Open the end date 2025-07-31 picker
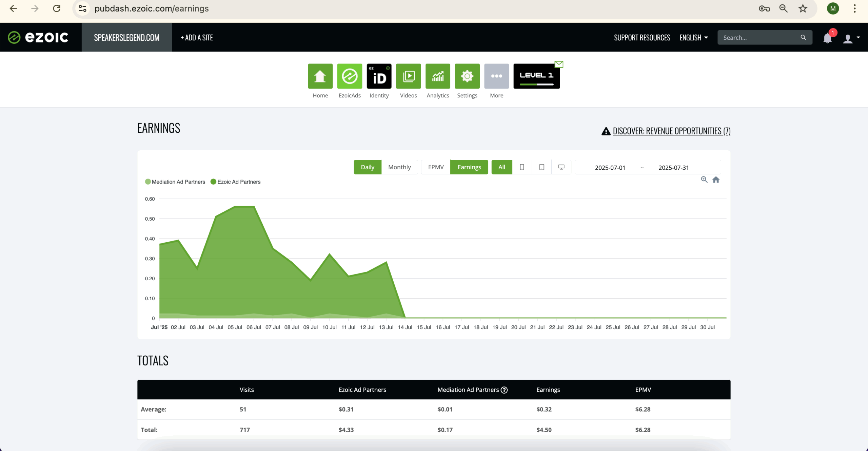 pyautogui.click(x=674, y=168)
